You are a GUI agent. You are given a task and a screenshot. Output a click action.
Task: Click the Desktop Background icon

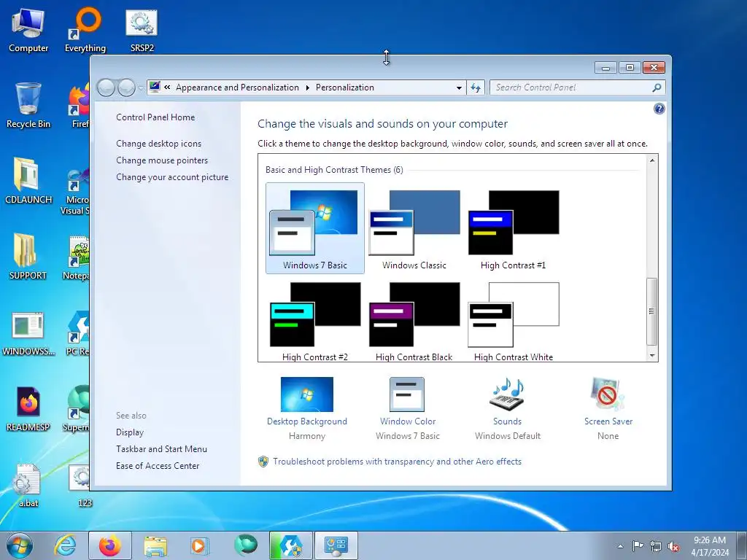click(x=307, y=394)
